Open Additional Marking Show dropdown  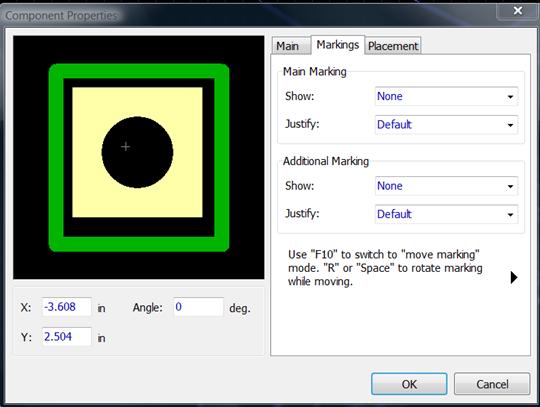[446, 186]
